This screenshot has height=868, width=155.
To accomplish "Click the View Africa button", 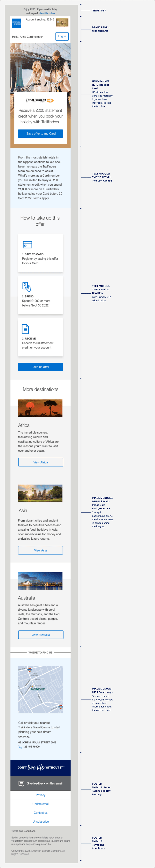I will [40, 462].
